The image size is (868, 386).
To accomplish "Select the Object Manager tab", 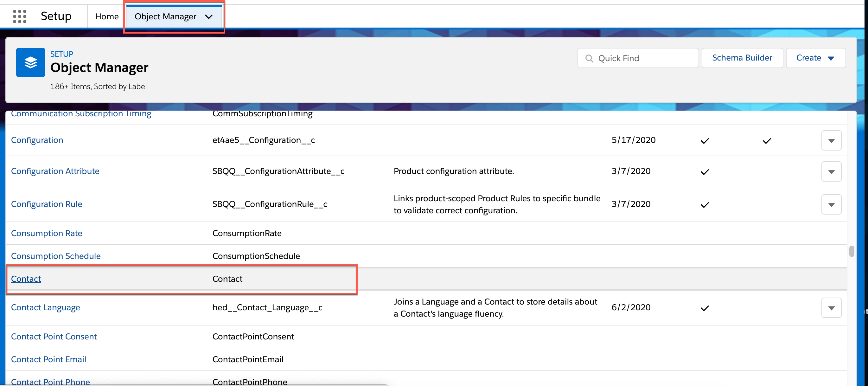I will [x=165, y=16].
